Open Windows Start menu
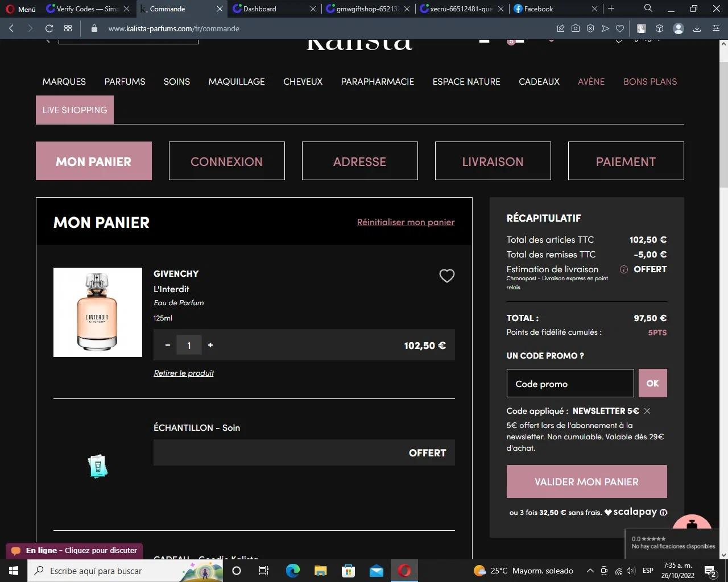 [x=14, y=571]
